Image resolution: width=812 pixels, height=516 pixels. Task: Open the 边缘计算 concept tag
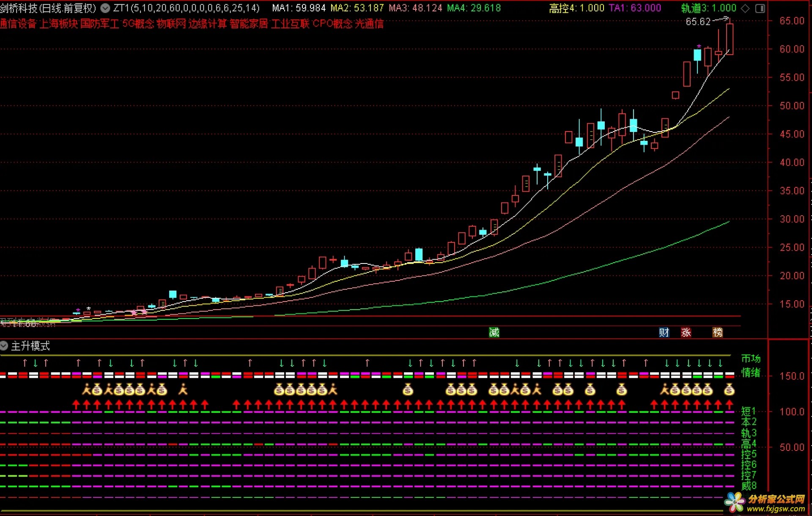tap(208, 24)
